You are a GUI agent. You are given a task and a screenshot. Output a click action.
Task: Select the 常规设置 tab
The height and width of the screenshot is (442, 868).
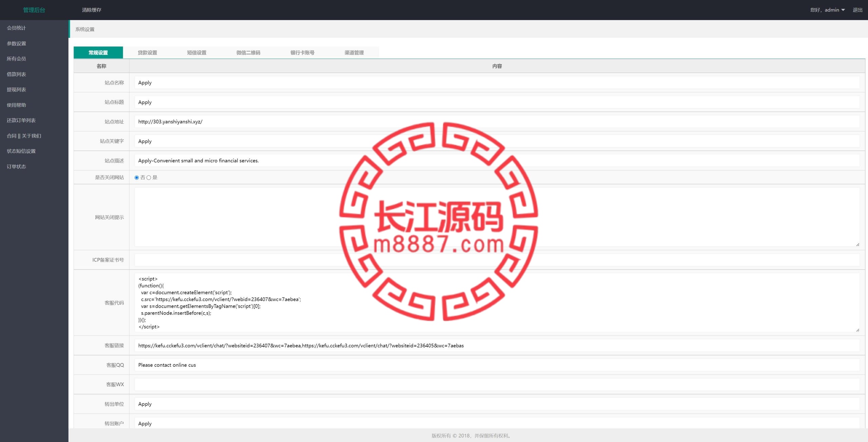(98, 53)
